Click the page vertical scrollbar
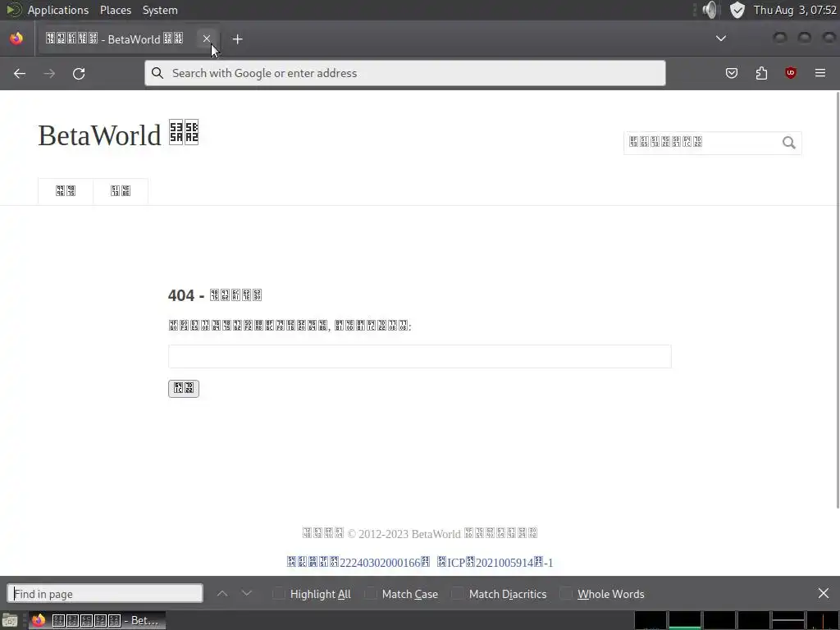The height and width of the screenshot is (630, 840). pyautogui.click(x=838, y=300)
